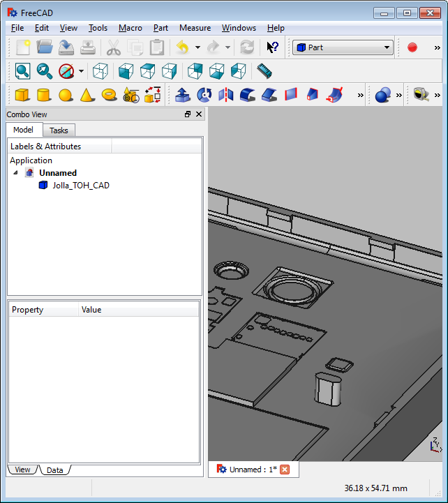Click the Extrude tool icon

click(183, 95)
